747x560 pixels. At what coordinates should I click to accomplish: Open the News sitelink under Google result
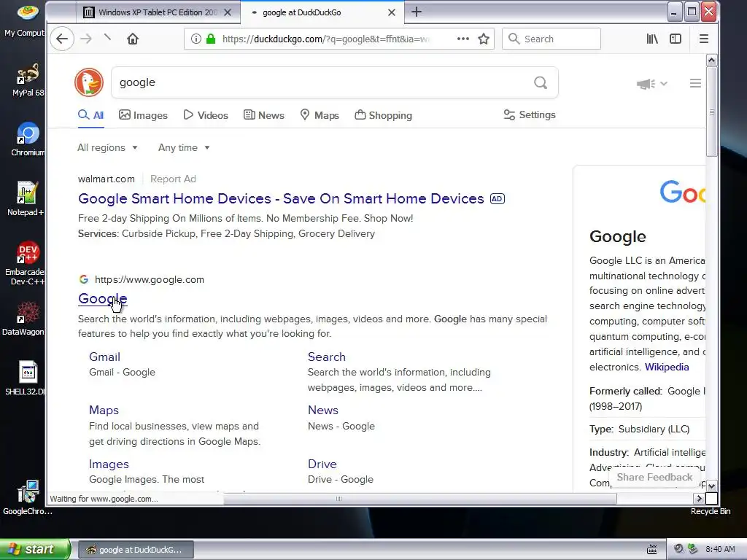pyautogui.click(x=323, y=411)
